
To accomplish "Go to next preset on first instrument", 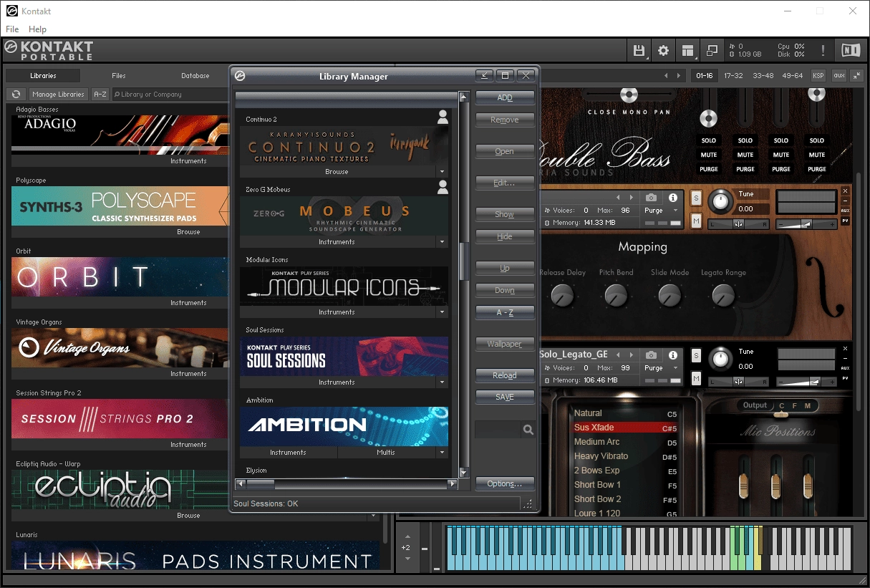I will tap(631, 198).
